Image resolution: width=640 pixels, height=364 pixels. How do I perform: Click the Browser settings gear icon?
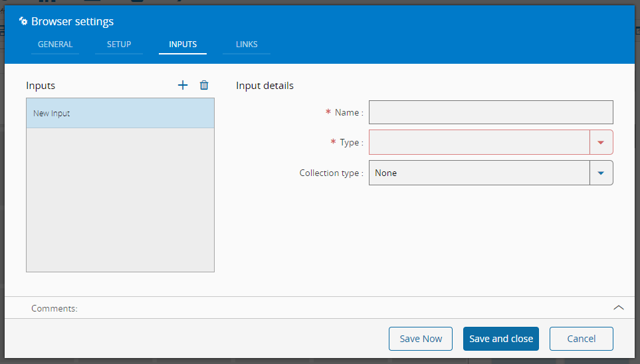[x=23, y=21]
